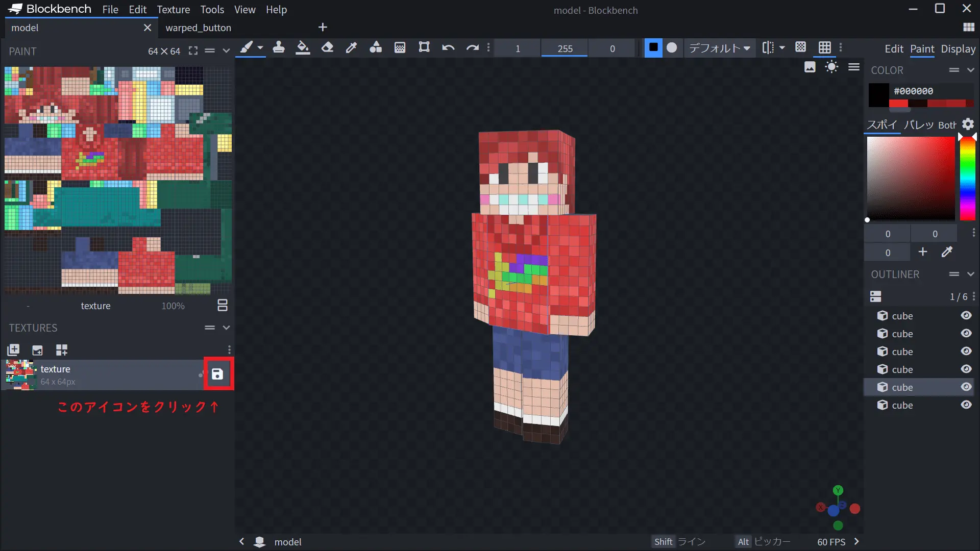Select the Paint Bucket fill tool
This screenshot has width=980, height=551.
point(303,48)
